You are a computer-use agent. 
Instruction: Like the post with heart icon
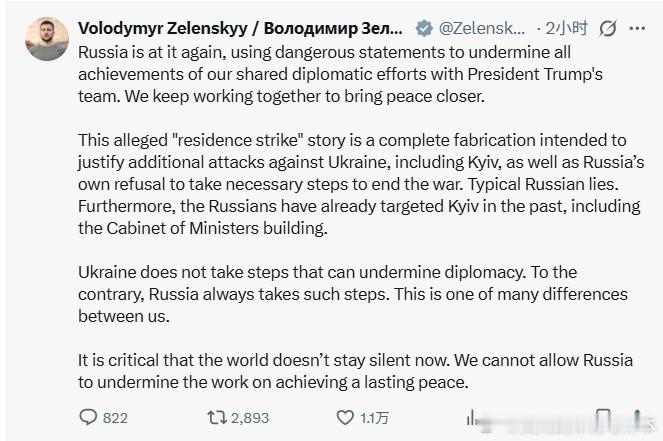(x=344, y=417)
